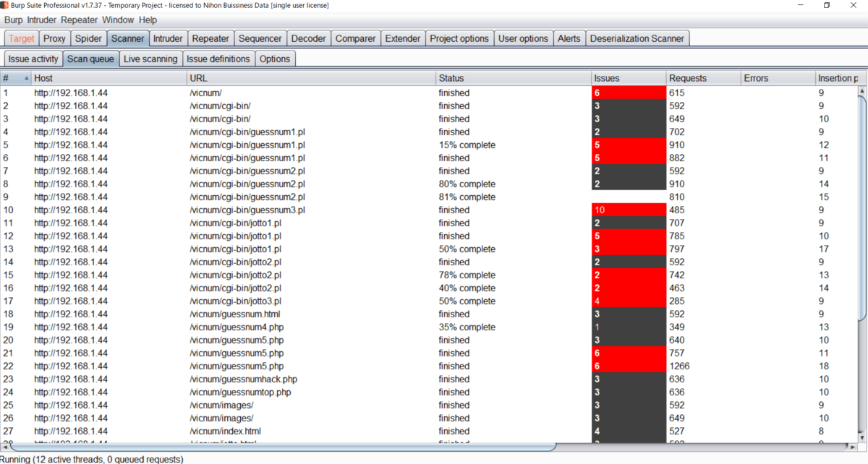Select host cell in row number 13
Image resolution: width=868 pixels, height=464 pixels.
pyautogui.click(x=109, y=249)
